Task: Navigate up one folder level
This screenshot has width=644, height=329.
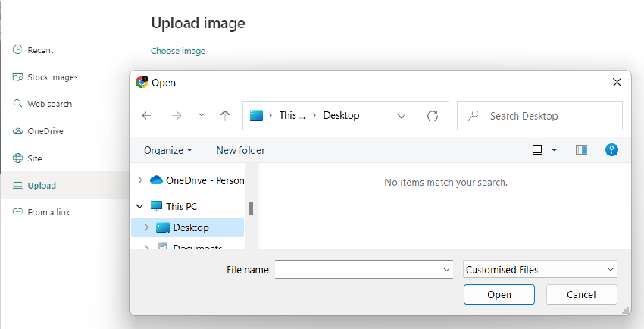Action: (x=225, y=115)
